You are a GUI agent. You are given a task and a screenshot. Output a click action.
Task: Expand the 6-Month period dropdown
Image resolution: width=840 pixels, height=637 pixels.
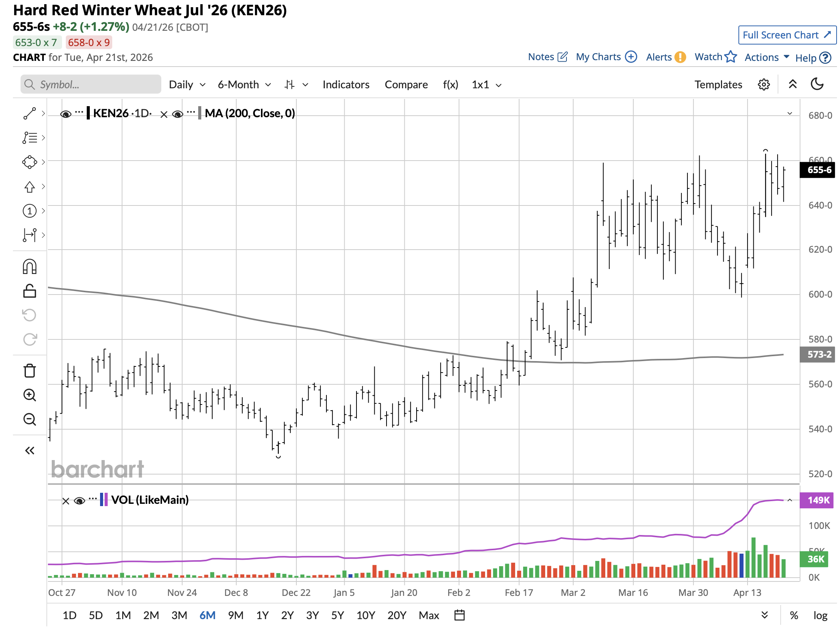[x=244, y=84]
